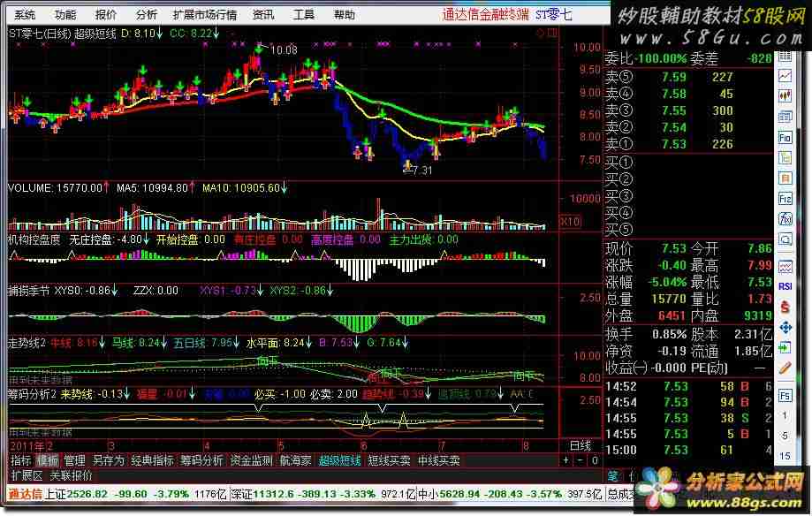
Task: Click the plus button to add indicator pane
Action: 566,460
